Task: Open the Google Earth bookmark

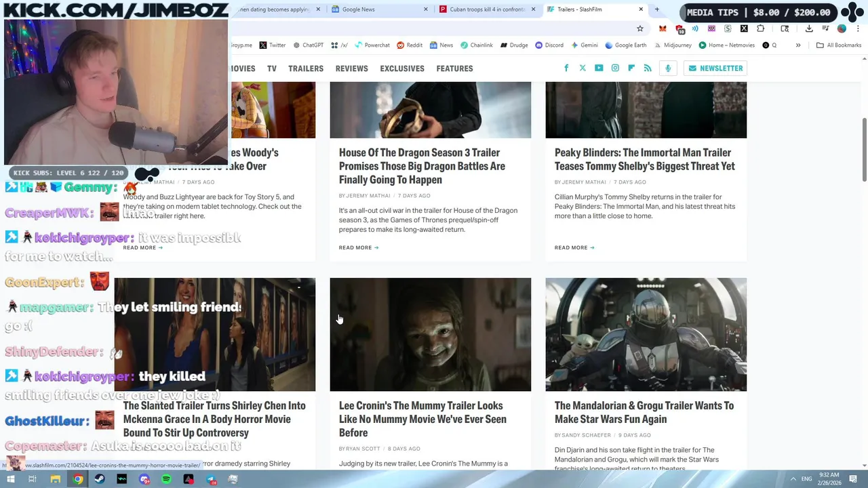Action: point(626,45)
